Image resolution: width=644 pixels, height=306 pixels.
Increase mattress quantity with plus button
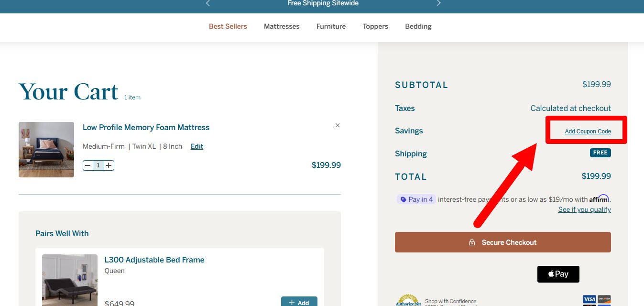coord(109,165)
